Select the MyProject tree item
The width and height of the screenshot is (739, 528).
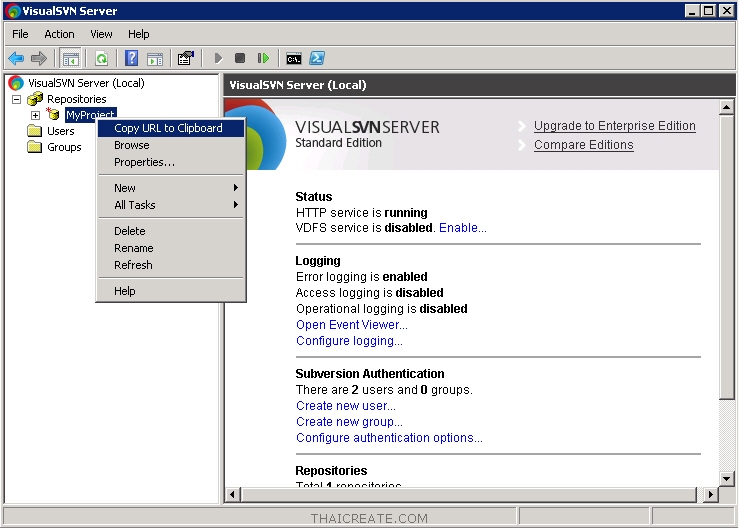point(90,115)
